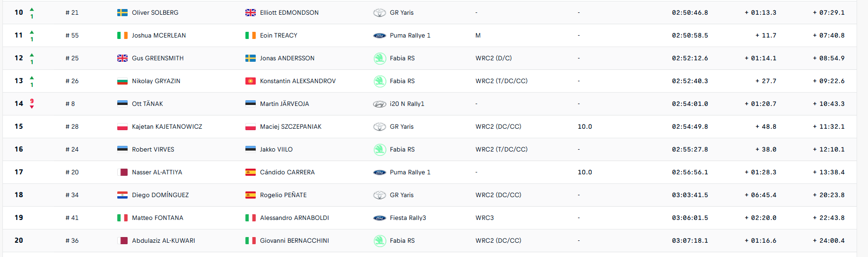Select driver name Robert Virves
The height and width of the screenshot is (257, 868).
(153, 150)
